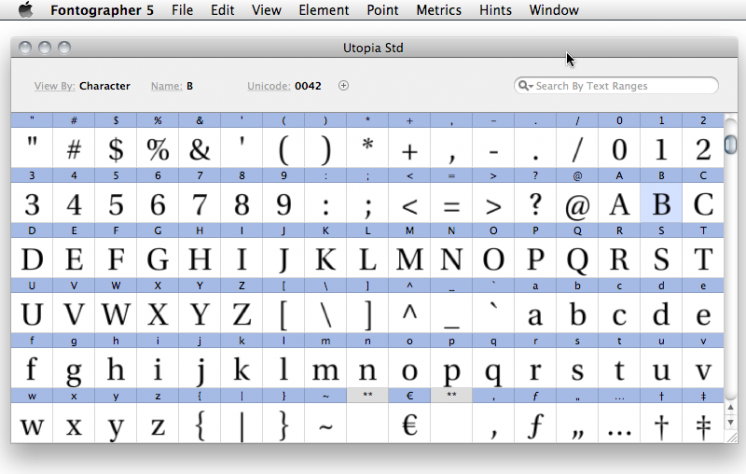This screenshot has width=746, height=474.
Task: Open the Window menu
Action: 554,10
